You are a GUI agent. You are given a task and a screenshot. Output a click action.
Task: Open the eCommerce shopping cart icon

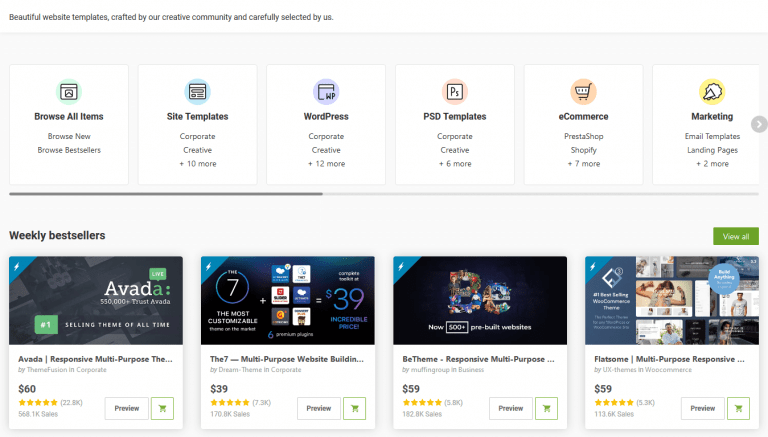583,92
